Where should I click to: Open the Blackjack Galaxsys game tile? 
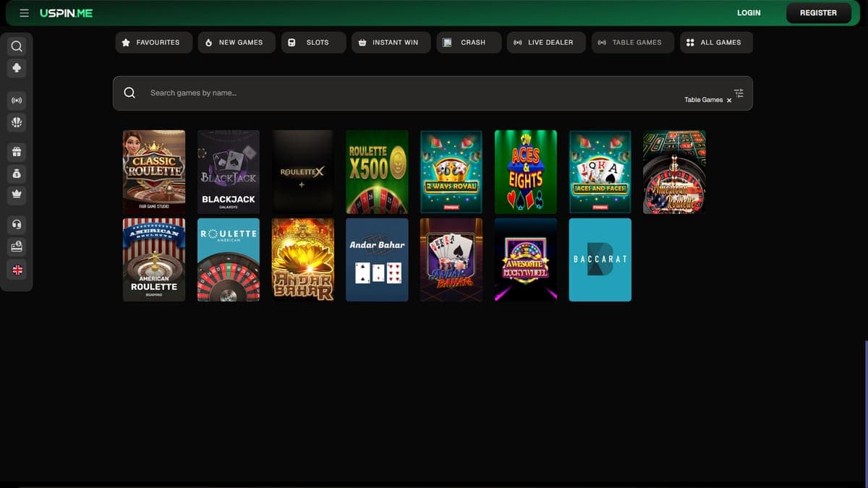pyautogui.click(x=229, y=171)
